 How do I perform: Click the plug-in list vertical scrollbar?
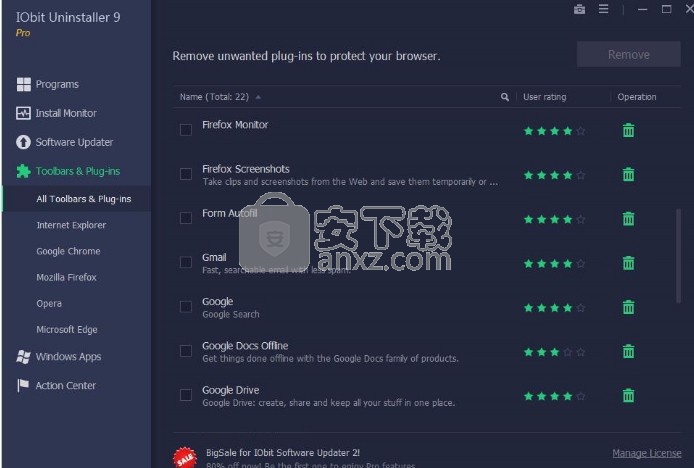point(678,256)
